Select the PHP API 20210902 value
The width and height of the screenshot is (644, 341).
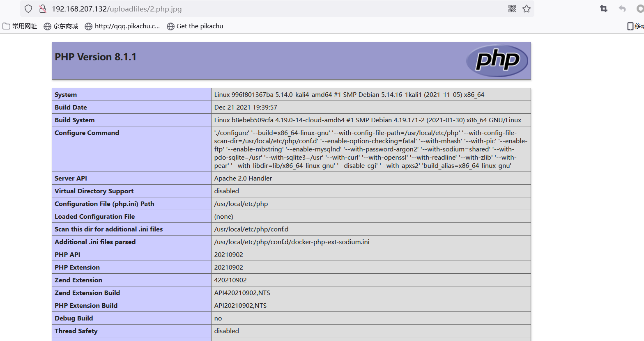point(229,255)
